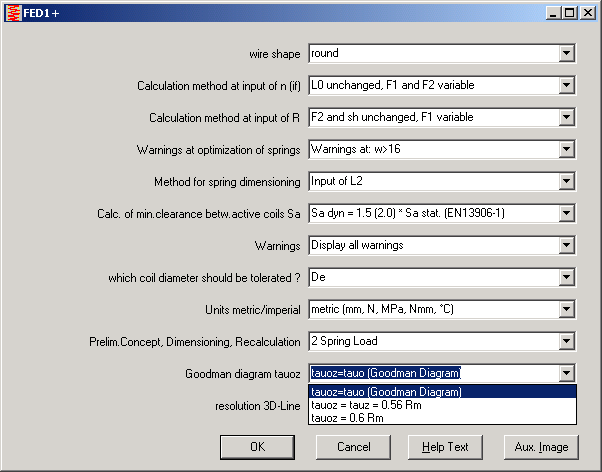The height and width of the screenshot is (472, 602).
Task: Open Calculation method at input of R dropdown
Action: [565, 118]
